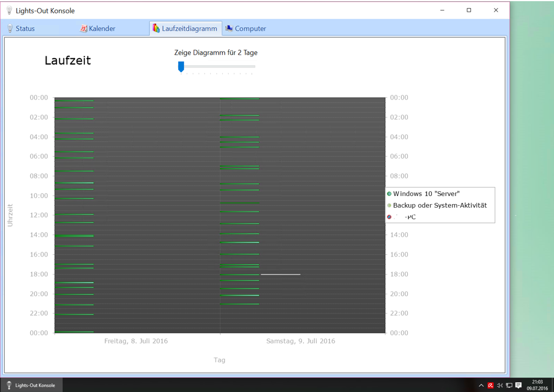Image resolution: width=554 pixels, height=392 pixels.
Task: Open the Action Center notifications icon
Action: click(519, 386)
